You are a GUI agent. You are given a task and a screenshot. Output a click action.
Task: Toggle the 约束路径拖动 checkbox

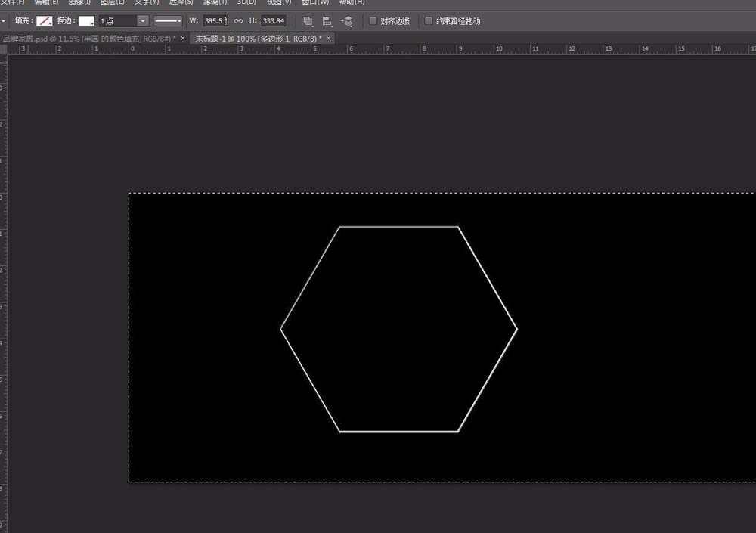[429, 21]
